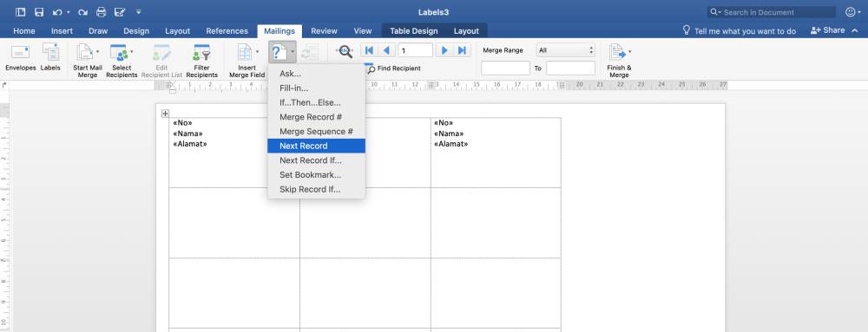Collapse the ribbon with the chevron
Viewport: 868px width, 332px height.
pos(856,30)
